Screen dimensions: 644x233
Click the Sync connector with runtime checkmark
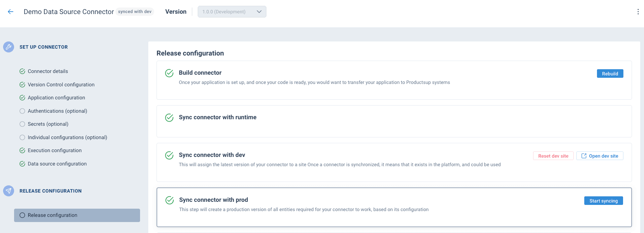(x=169, y=118)
